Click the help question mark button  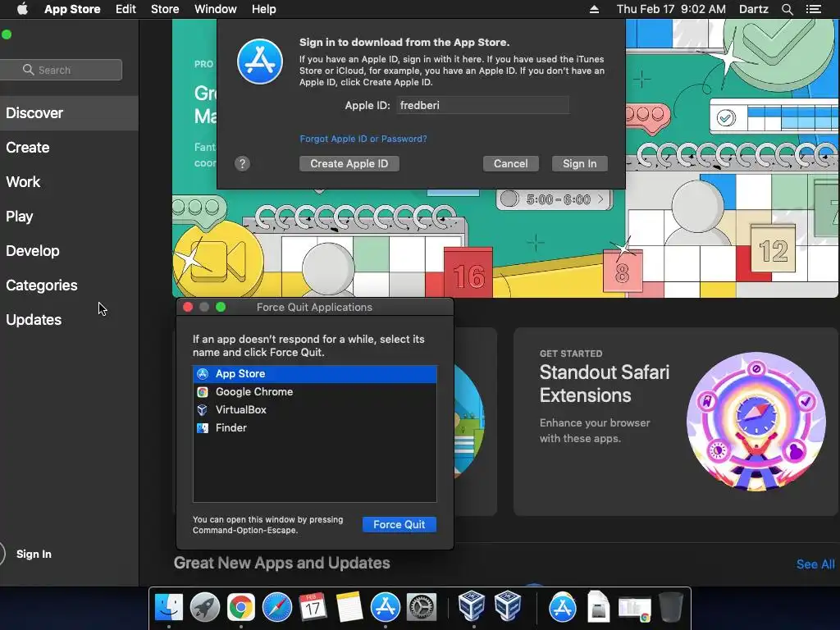click(242, 163)
